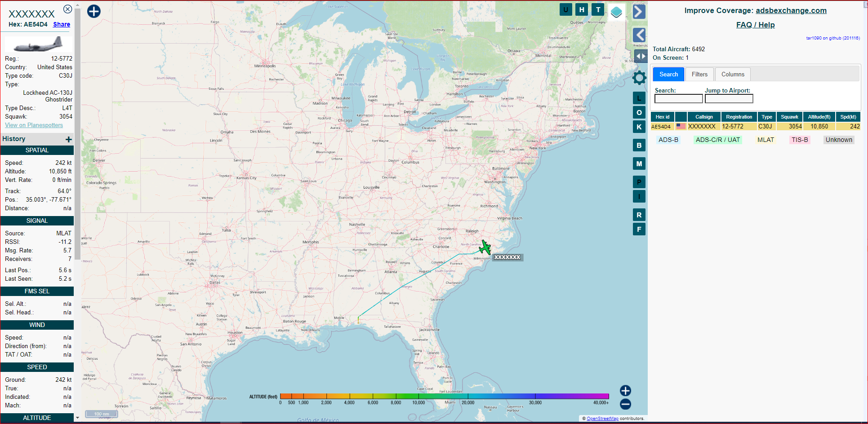Open View on Planespotters link

click(34, 125)
